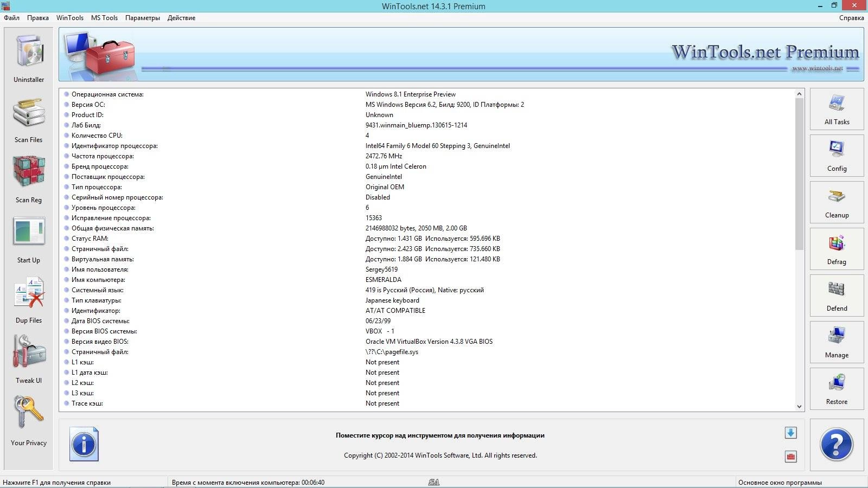This screenshot has width=868, height=488.
Task: Click the vertical scrollbar thumb of info list
Action: tap(799, 174)
